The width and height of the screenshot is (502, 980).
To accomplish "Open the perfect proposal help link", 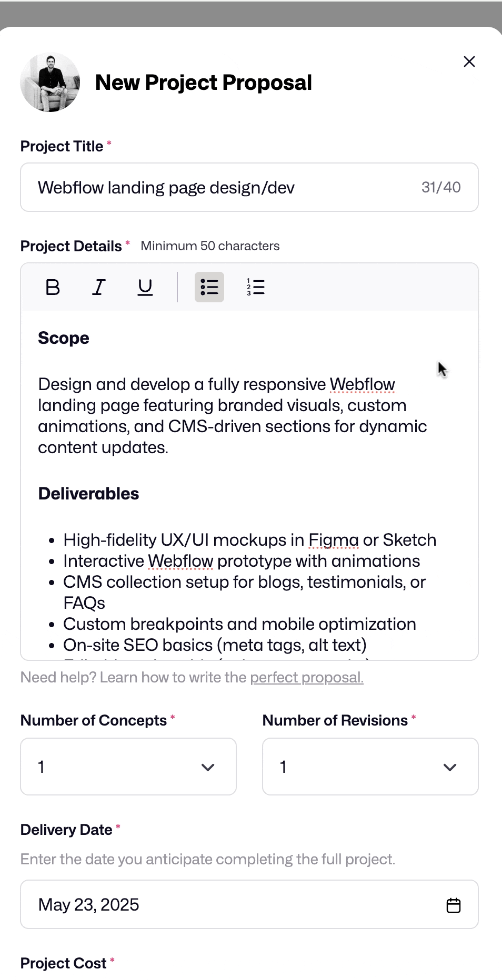I will point(307,677).
